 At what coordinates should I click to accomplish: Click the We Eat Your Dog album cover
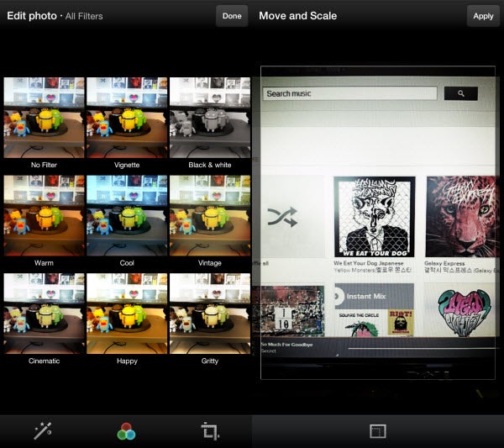point(374,217)
